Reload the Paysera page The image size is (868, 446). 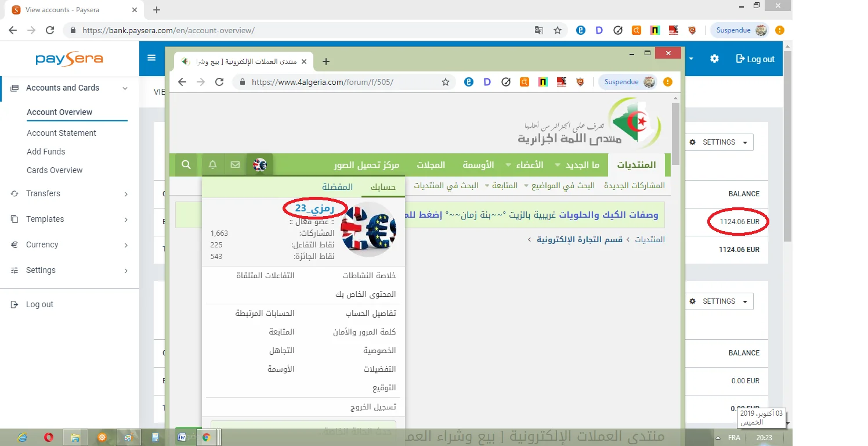[x=50, y=30]
